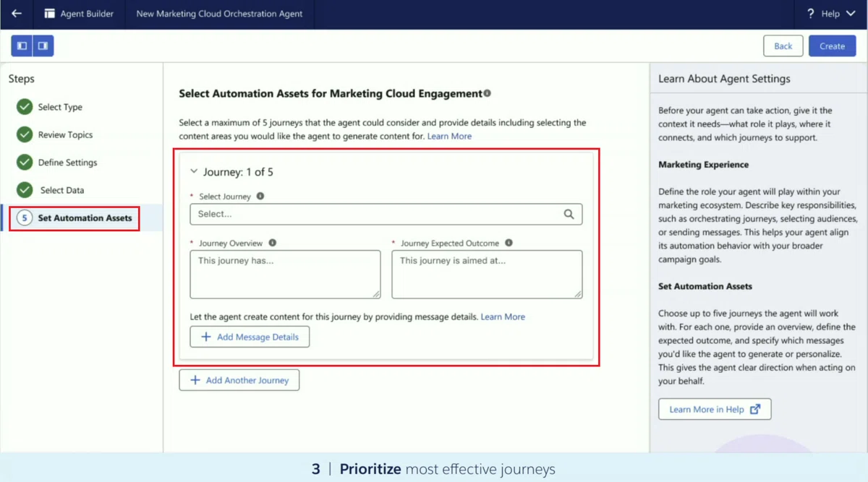Viewport: 868px width, 482px height.
Task: Click the Agent Builder grid icon
Action: (x=50, y=14)
